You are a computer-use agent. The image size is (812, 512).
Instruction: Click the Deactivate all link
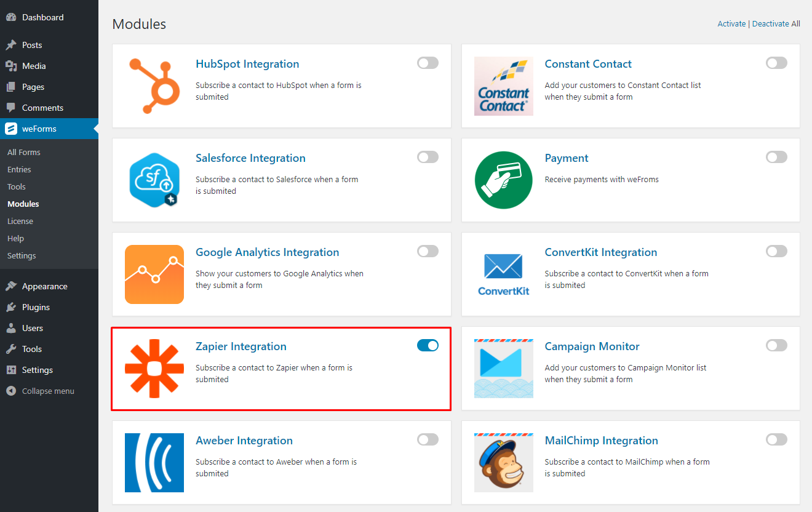[770, 23]
